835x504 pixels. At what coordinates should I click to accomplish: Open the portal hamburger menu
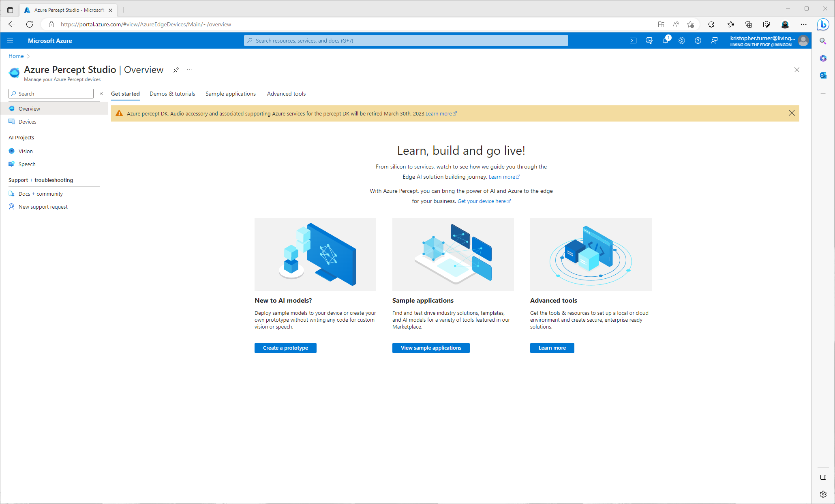click(x=11, y=41)
